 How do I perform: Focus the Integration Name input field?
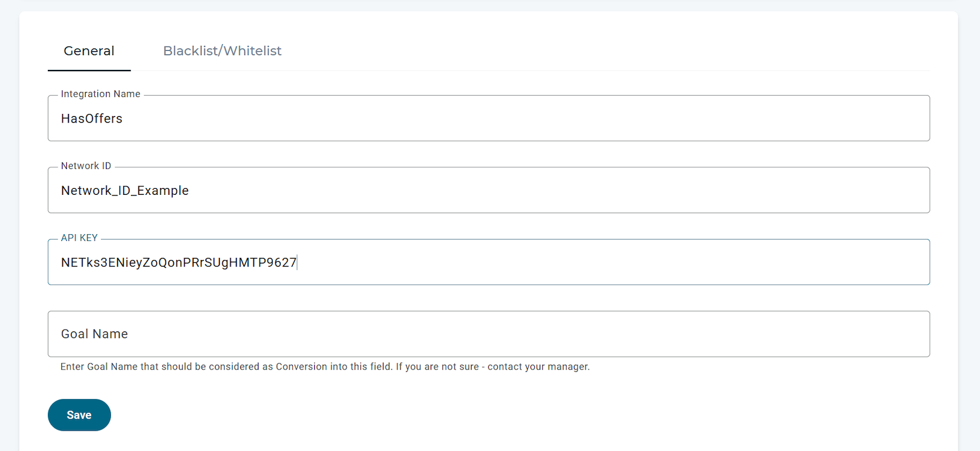489,118
